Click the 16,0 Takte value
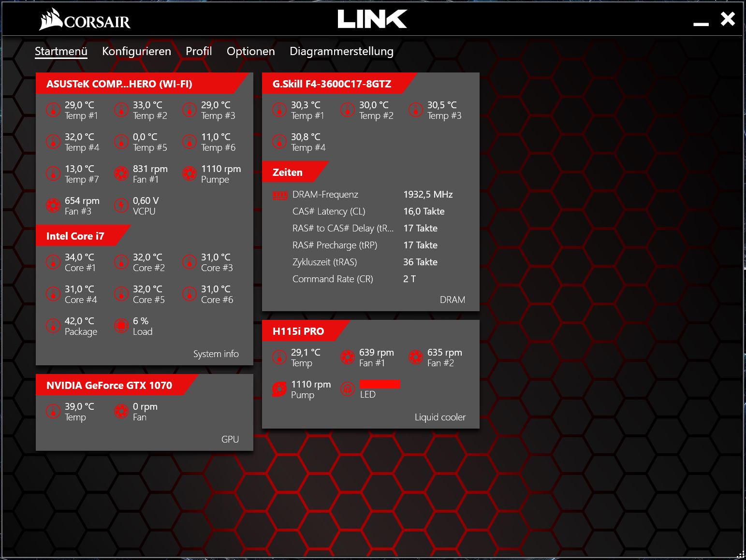This screenshot has width=746, height=560. pyautogui.click(x=424, y=211)
